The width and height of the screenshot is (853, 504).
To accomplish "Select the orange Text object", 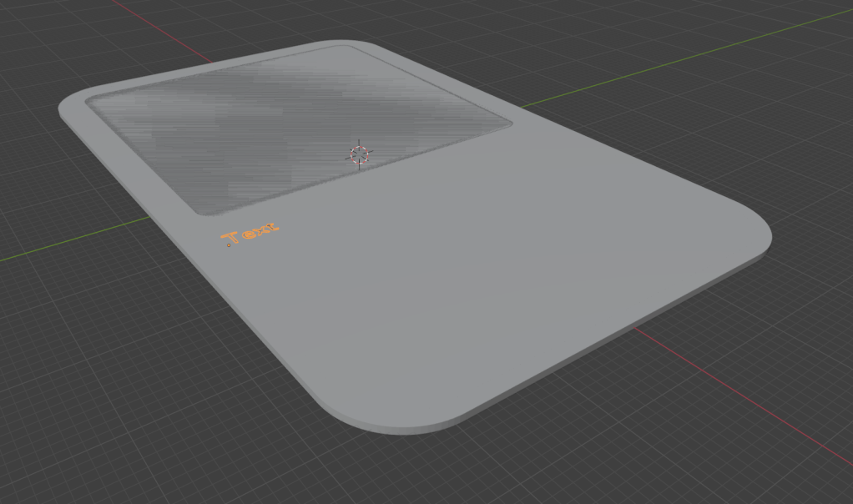I will pos(251,233).
